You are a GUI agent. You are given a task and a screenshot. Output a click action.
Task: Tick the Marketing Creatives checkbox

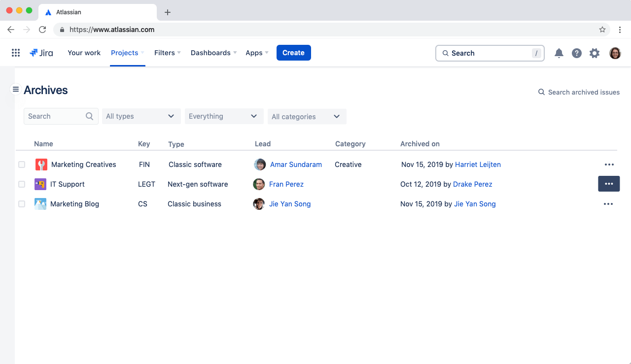(x=21, y=164)
